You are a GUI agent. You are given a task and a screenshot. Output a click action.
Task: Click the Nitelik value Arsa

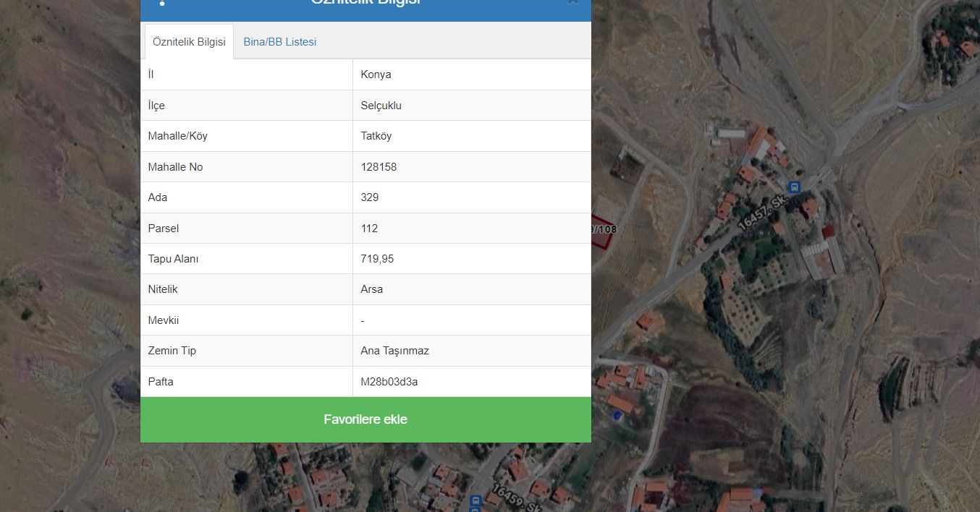coord(371,289)
